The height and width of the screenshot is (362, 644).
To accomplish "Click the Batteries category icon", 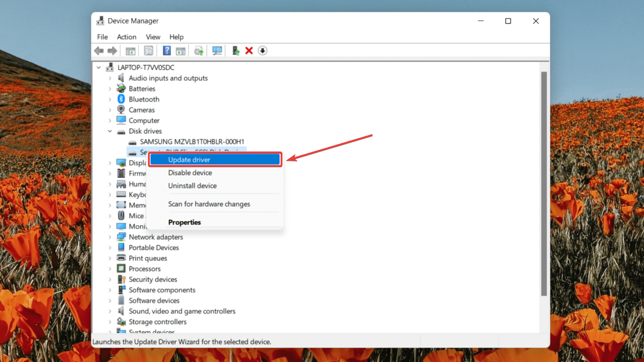I will [121, 89].
